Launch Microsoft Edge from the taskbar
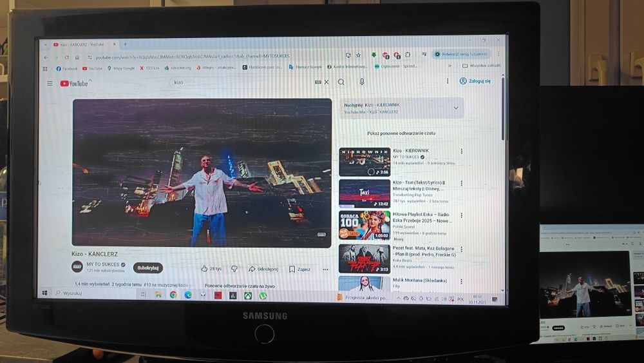 (x=187, y=295)
